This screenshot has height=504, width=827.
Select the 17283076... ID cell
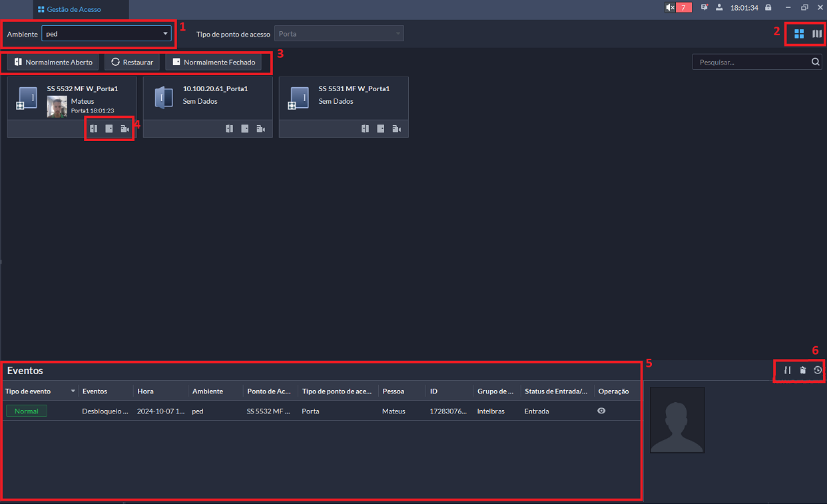click(x=449, y=411)
